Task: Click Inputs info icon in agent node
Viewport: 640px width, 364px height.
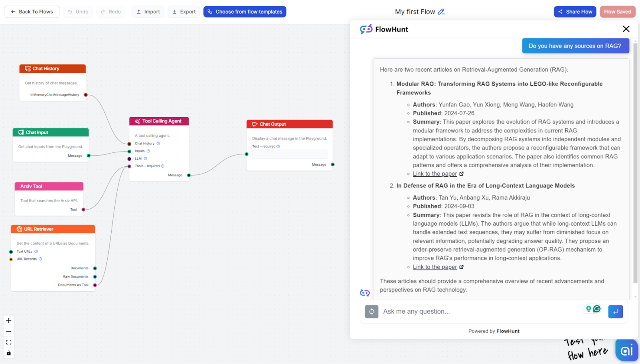Action: tap(148, 151)
